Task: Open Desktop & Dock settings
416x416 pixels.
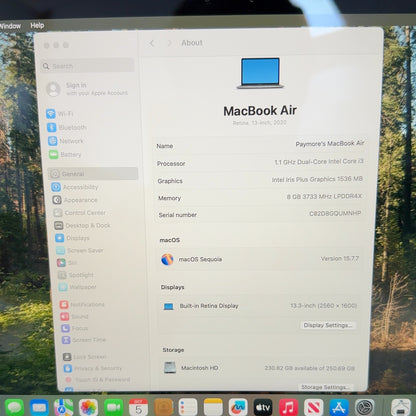Action: pyautogui.click(x=82, y=225)
